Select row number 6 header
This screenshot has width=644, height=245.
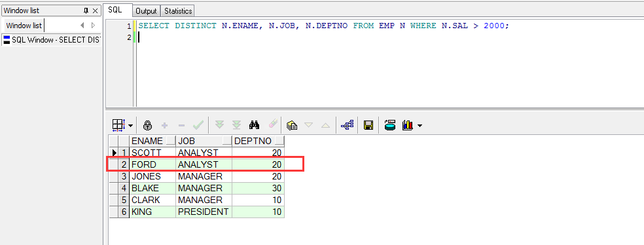click(124, 212)
